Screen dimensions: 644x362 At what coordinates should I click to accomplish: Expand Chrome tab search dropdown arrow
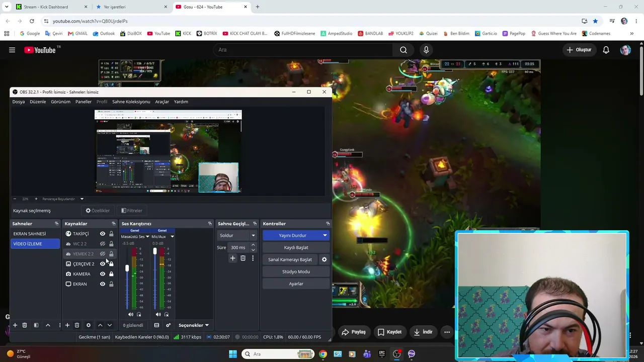[7, 7]
